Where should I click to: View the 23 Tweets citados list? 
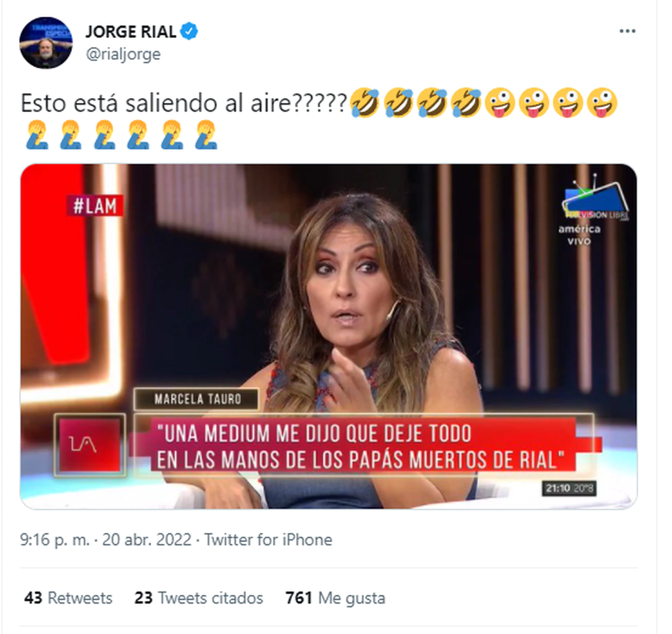199,598
